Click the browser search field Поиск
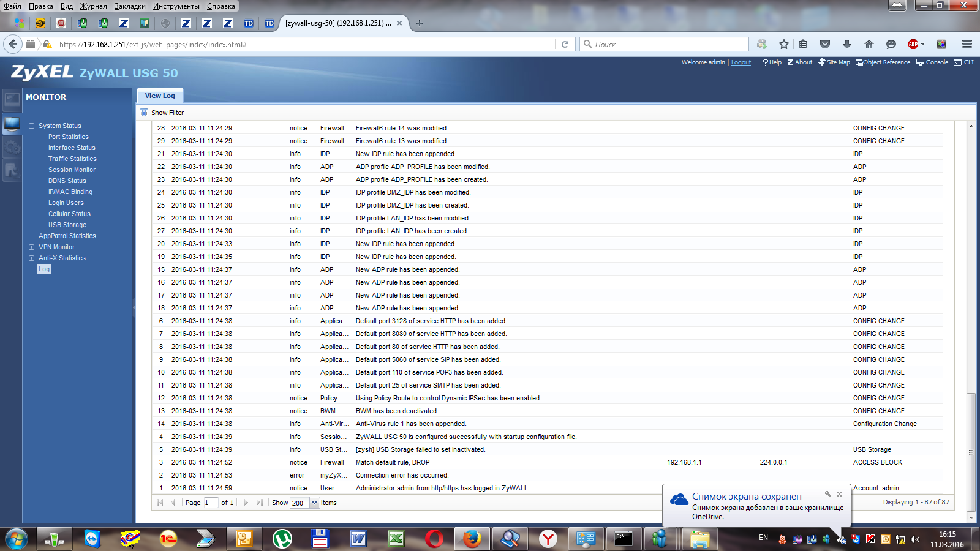The height and width of the screenshot is (551, 980). pyautogui.click(x=664, y=44)
